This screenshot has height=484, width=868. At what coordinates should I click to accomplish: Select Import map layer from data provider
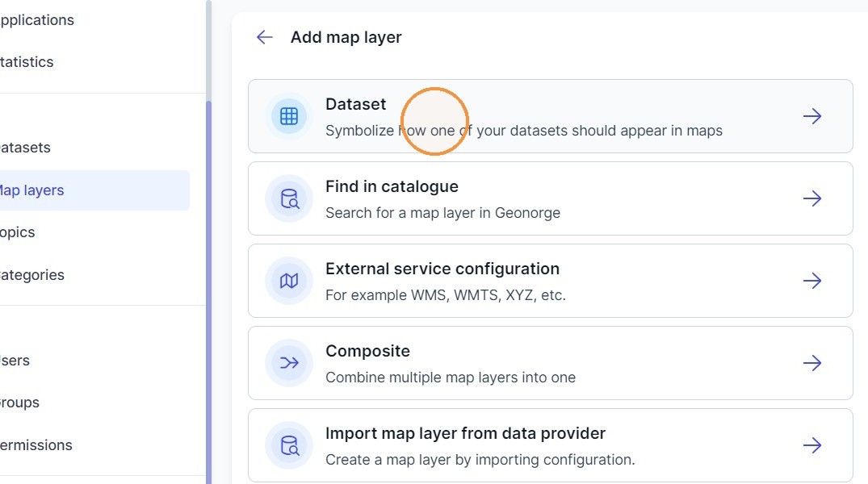pyautogui.click(x=550, y=445)
